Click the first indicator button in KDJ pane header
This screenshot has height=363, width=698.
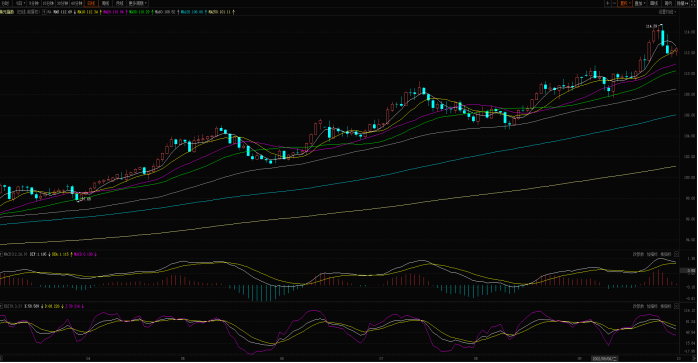[x=638, y=306]
